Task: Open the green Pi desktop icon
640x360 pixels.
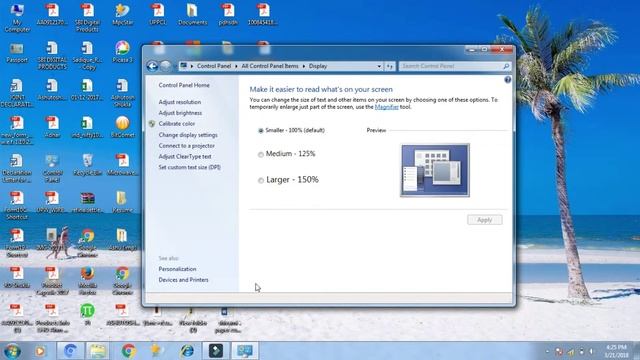Action: pos(87,313)
